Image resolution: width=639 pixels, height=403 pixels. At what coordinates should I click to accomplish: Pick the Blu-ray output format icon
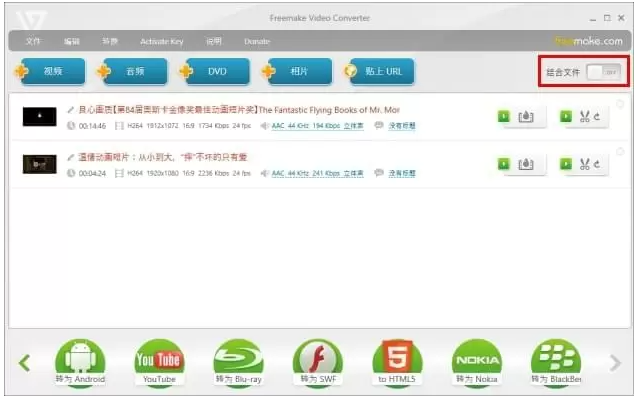pos(238,358)
